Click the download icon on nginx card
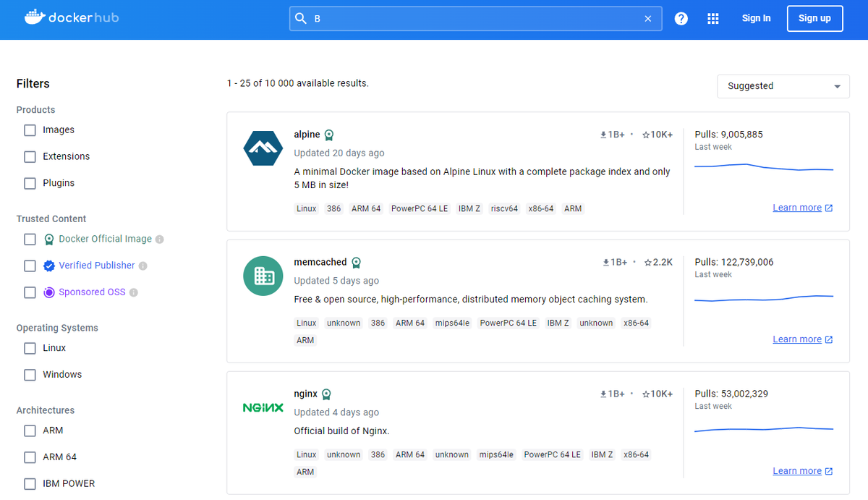 click(603, 394)
